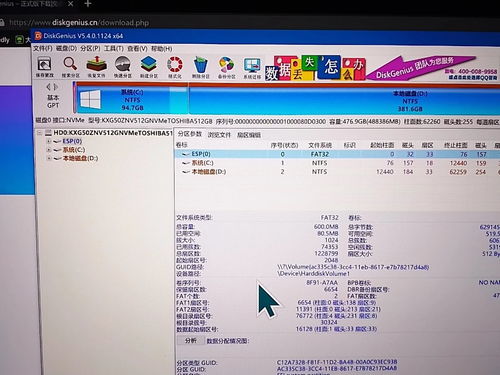Select the 本地磁盘(D:) row in partition table
Screen dimensions: 500x375
337,172
